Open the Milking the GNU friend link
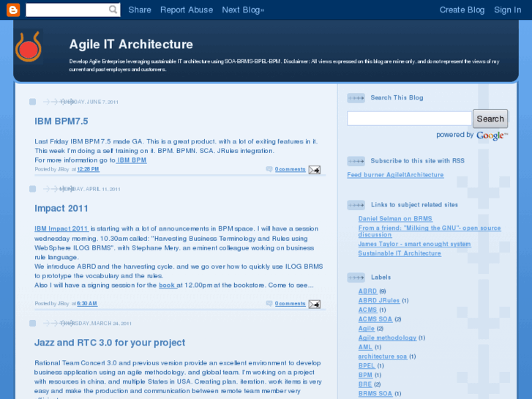 (430, 231)
